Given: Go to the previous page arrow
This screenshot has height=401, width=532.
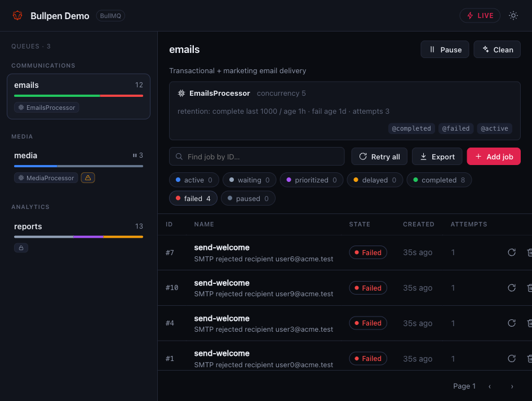Looking at the screenshot, I should (x=490, y=386).
